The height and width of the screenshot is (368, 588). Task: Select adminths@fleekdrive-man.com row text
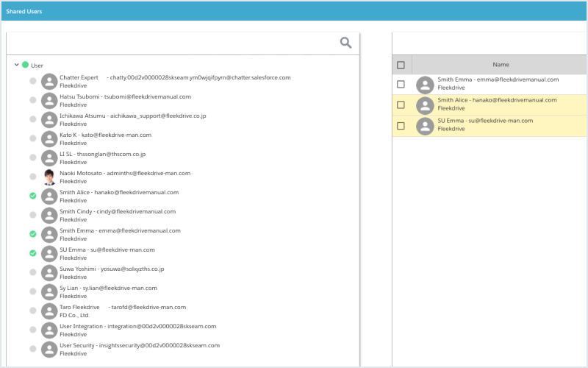[148, 173]
